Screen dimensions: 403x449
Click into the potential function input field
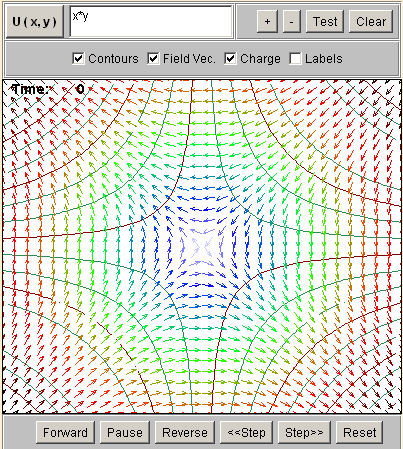[151, 22]
